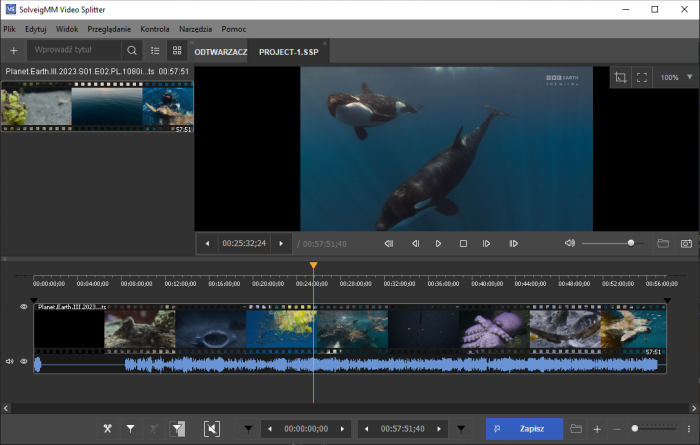
Task: Open the 100% zoom dropdown
Action: tap(676, 77)
